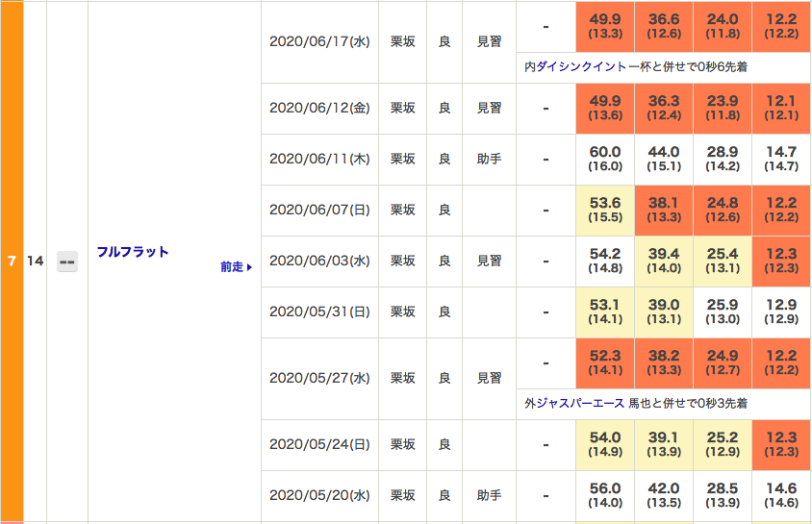
Task: Click the 28.9 (14.2) time cell
Action: coord(723,159)
